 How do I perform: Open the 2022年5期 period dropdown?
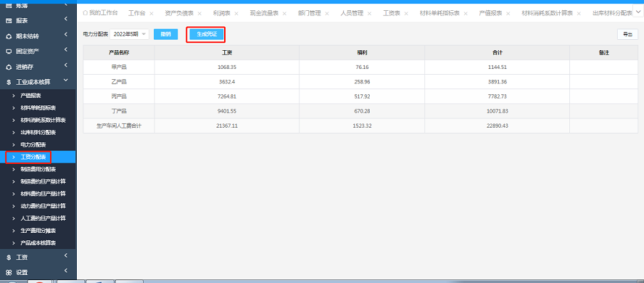(129, 35)
